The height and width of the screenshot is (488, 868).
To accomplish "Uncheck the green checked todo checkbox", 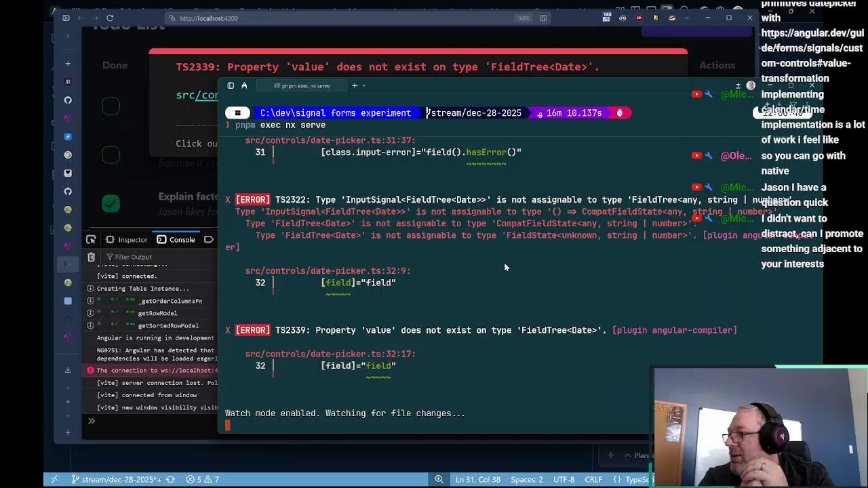I will 111,203.
